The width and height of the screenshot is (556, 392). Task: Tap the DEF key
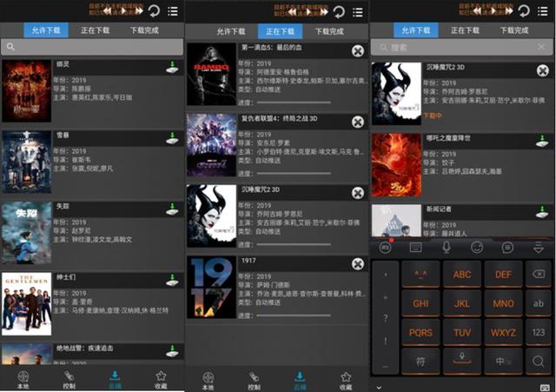coord(503,274)
